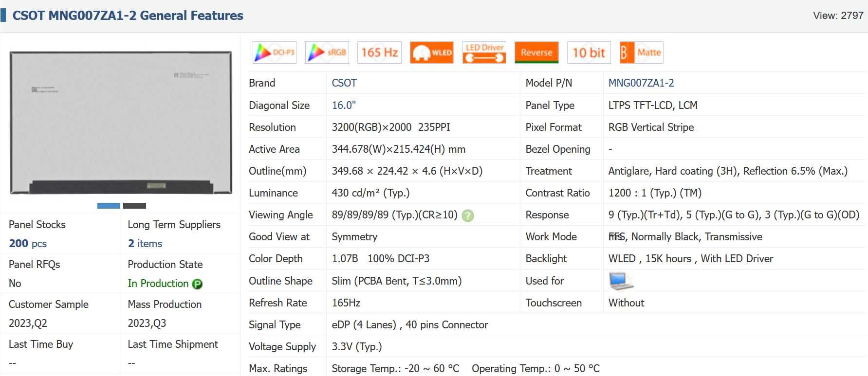Image resolution: width=868 pixels, height=376 pixels.
Task: Click the 10 bit color badge
Action: pyautogui.click(x=589, y=53)
